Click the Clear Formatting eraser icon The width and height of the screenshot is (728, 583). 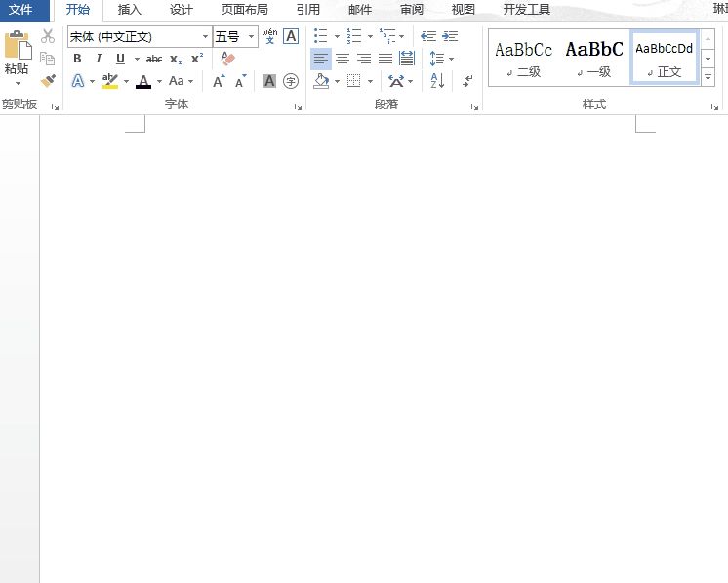click(228, 59)
